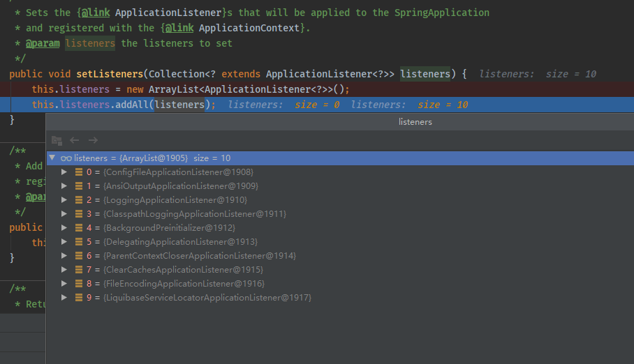Screen dimensions: 634x364
Task: Expand entry 3 ClasspathLoggingApplicationListener
Action: 64,213
